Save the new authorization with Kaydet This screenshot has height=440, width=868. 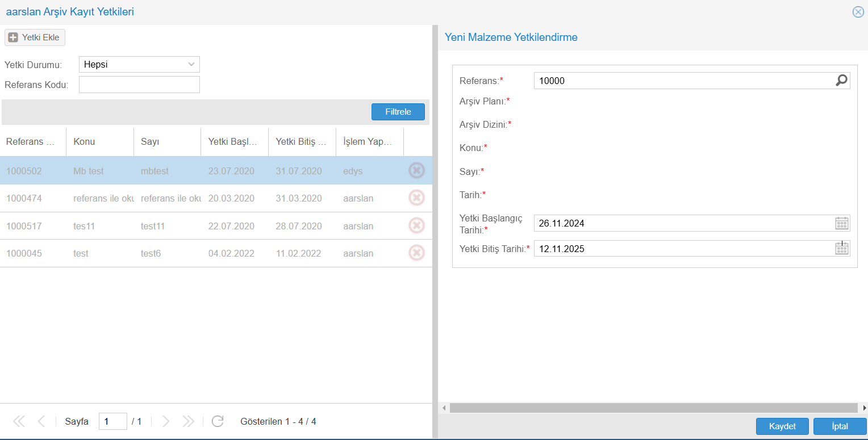coord(782,426)
